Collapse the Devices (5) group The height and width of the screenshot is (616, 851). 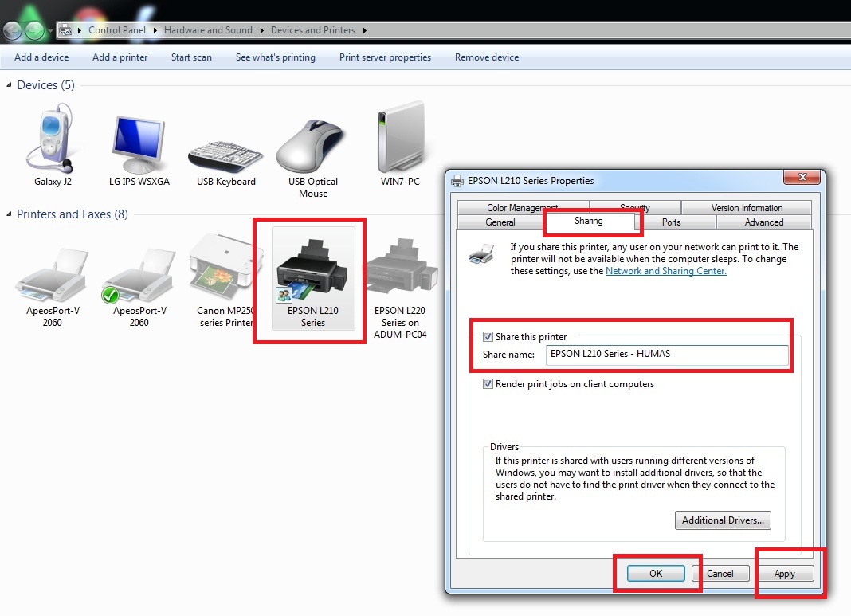(x=9, y=85)
